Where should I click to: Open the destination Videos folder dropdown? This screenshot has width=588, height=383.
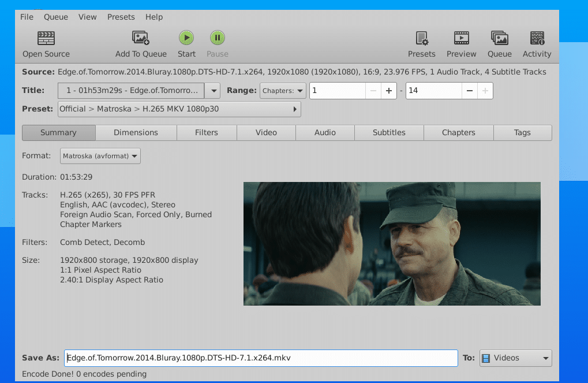pyautogui.click(x=516, y=358)
